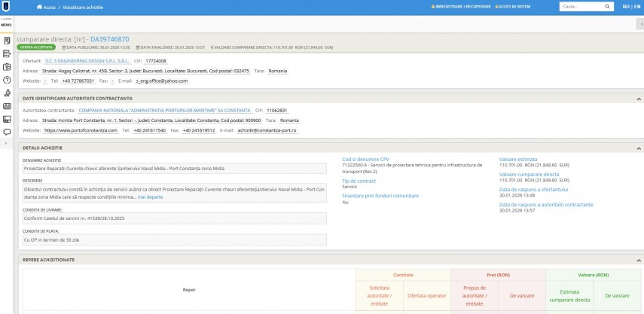Expand the sidebar with the chevron arrow
The height and width of the screenshot is (314, 644).
6,143
